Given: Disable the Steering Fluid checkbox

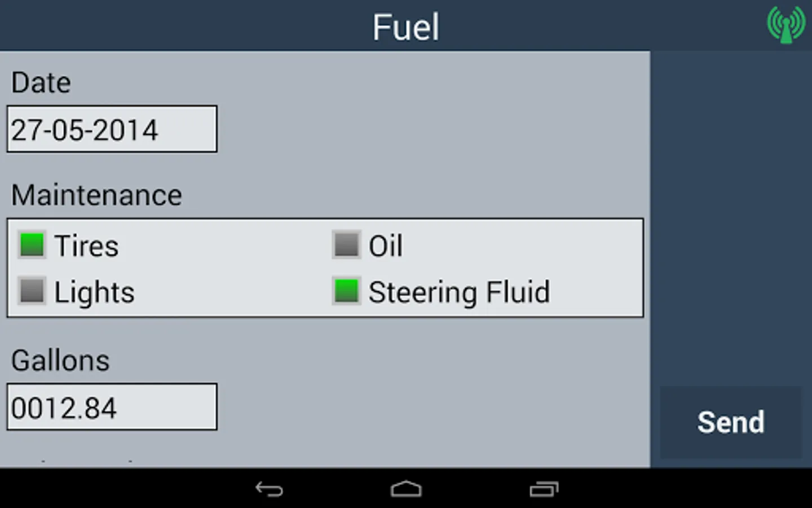Looking at the screenshot, I should coord(346,291).
